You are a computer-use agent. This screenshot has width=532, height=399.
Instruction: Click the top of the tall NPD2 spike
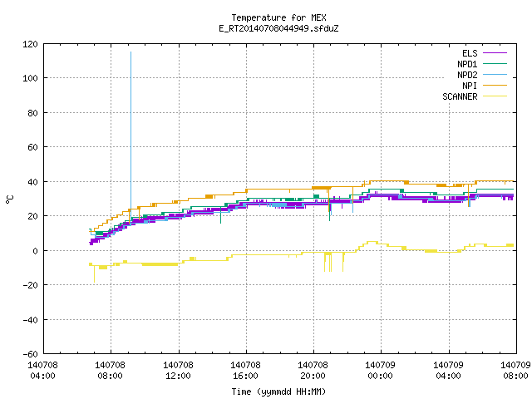coord(131,52)
